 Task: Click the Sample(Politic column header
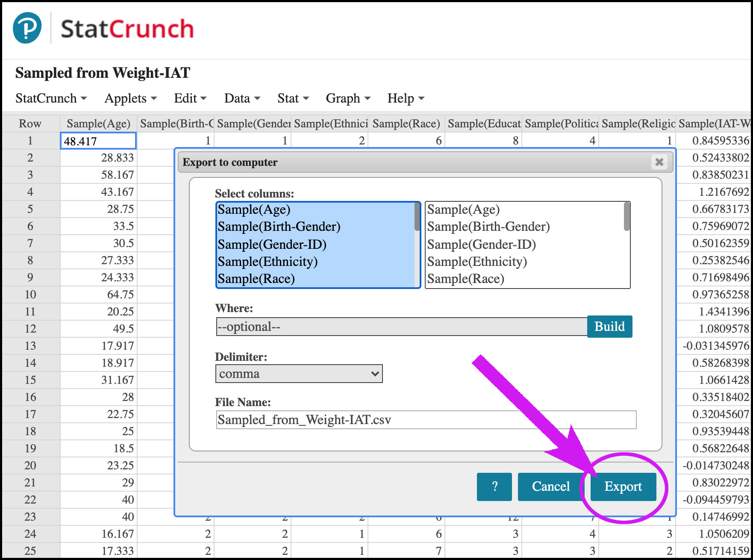pyautogui.click(x=560, y=124)
